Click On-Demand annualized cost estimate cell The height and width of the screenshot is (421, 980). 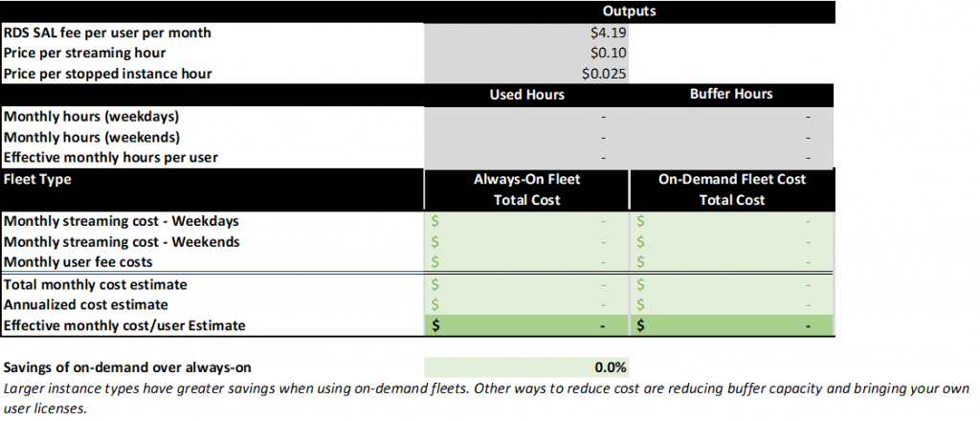click(x=732, y=305)
